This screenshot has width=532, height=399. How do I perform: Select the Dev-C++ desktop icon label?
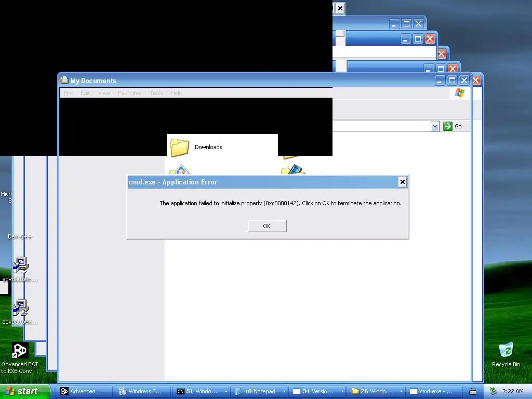coord(20,236)
